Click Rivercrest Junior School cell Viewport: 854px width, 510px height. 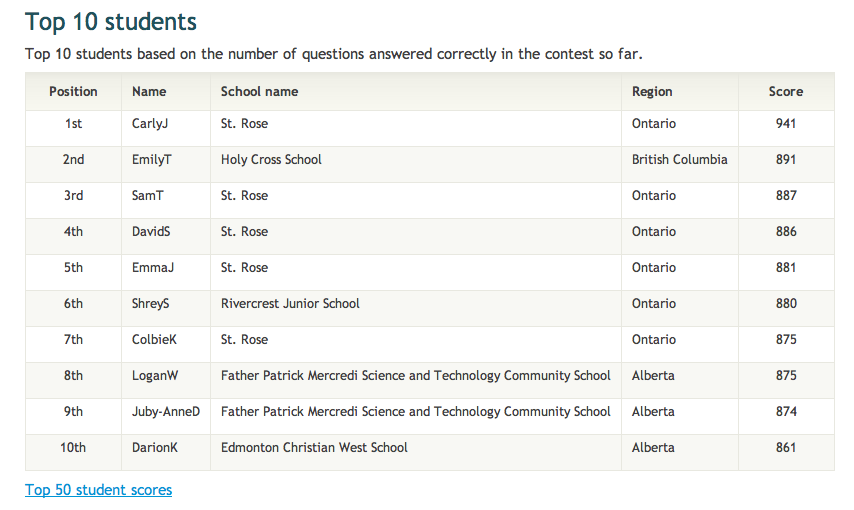pyautogui.click(x=290, y=304)
